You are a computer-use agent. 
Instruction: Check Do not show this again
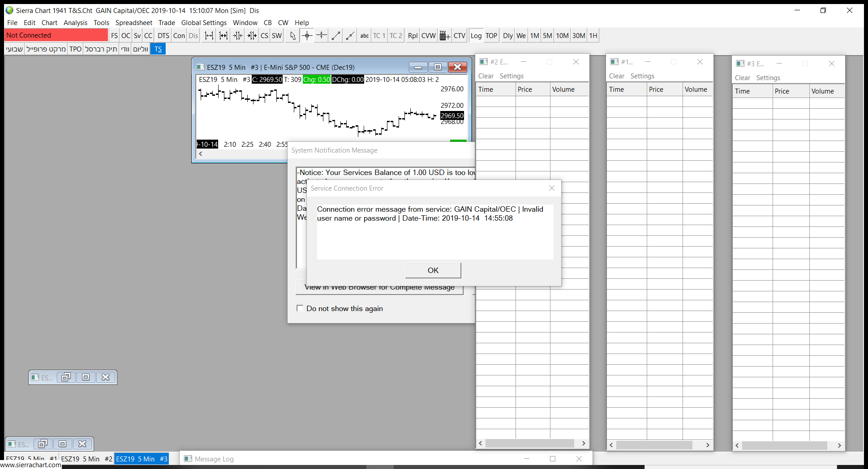coord(300,308)
